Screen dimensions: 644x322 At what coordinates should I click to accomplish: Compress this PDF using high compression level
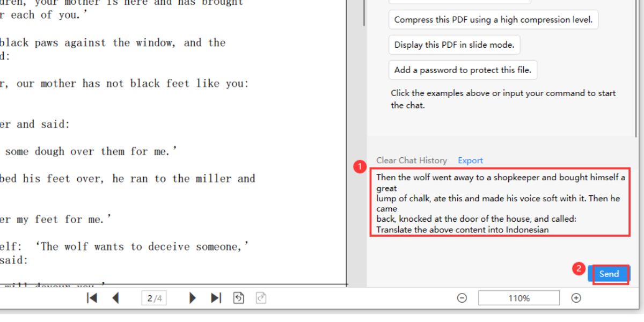point(492,19)
